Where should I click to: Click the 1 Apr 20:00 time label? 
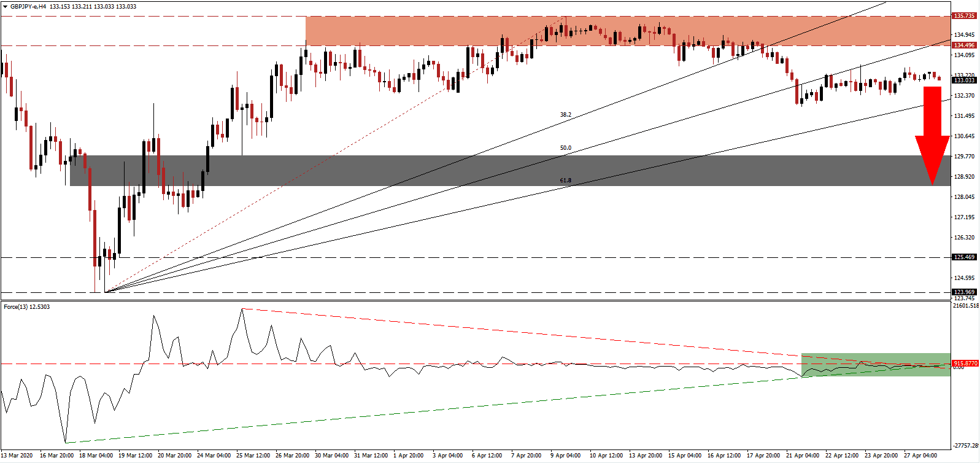click(408, 456)
